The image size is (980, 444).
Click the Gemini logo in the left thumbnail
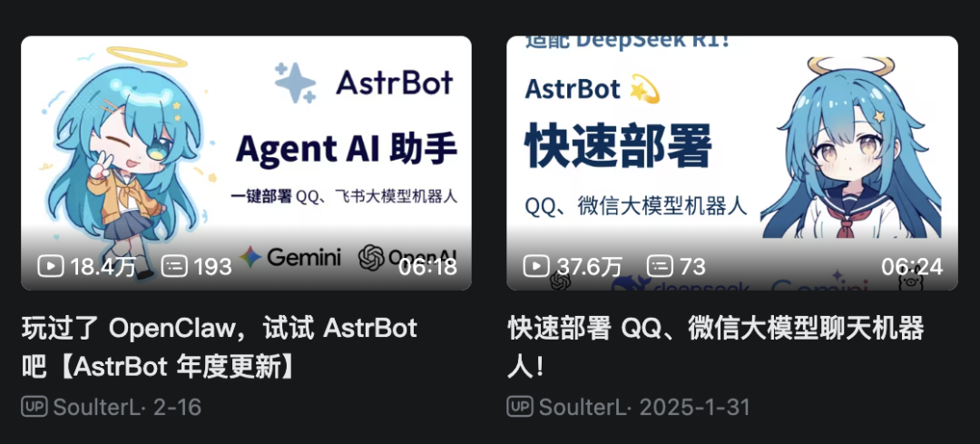coord(290,257)
